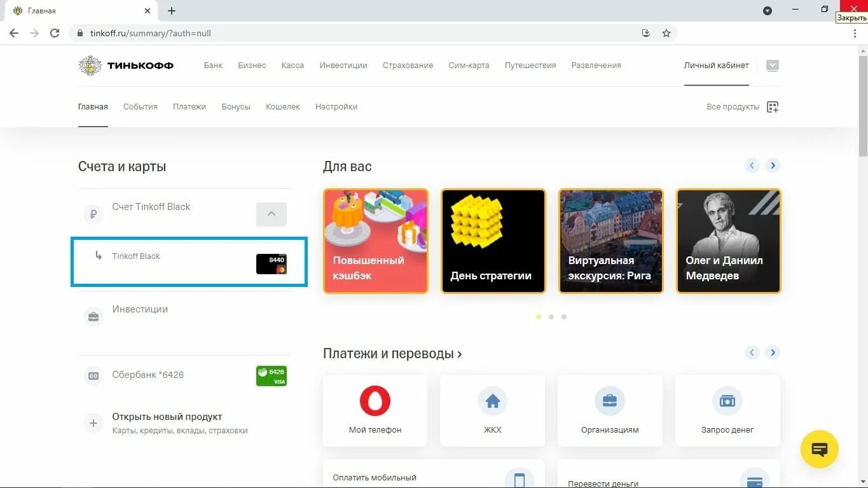868x488 pixels.
Task: Reload the page in Chrome
Action: [x=55, y=33]
